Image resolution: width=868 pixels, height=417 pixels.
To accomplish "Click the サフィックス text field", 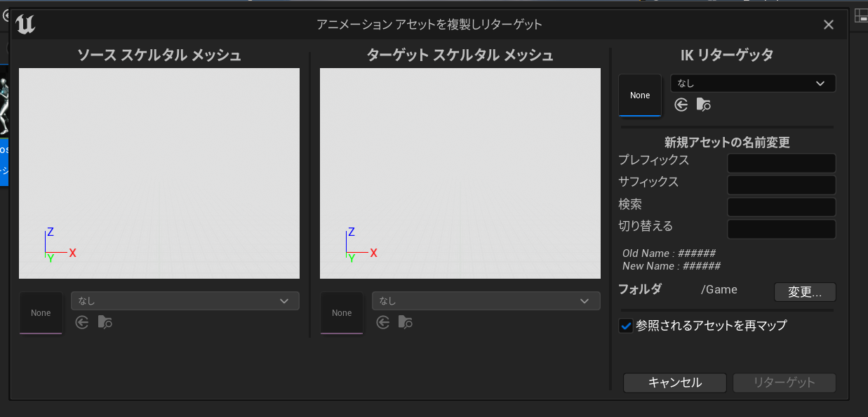I will (781, 185).
